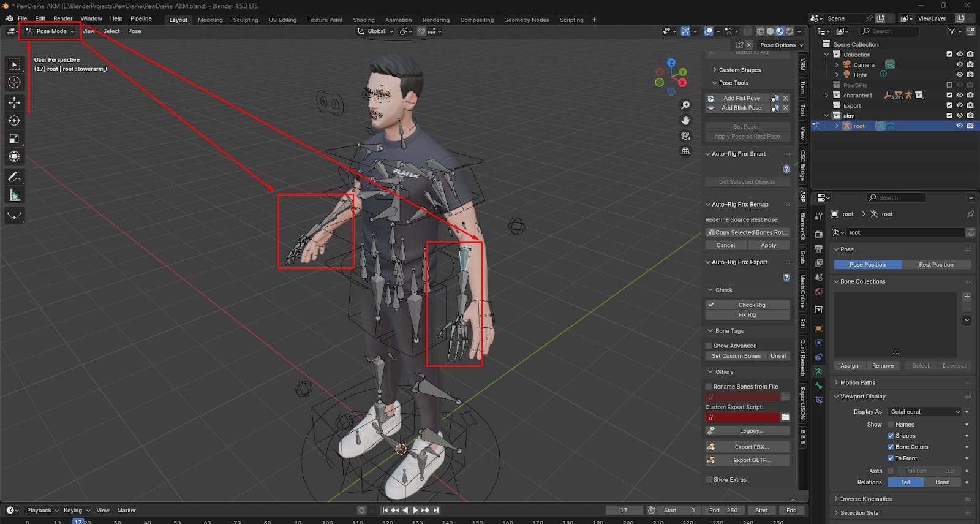Open the Object properties tab
The image size is (980, 524).
click(818, 328)
